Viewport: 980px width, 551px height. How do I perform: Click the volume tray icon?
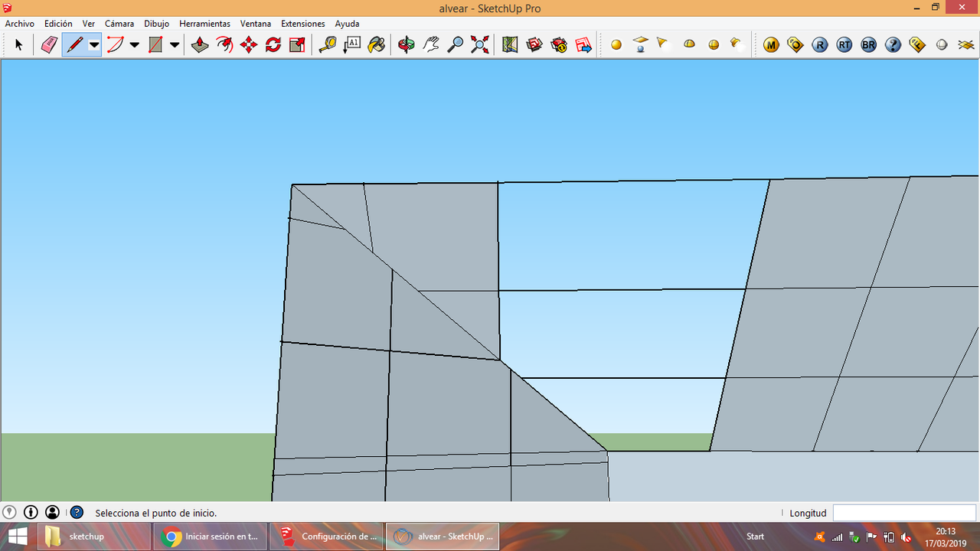pos(906,537)
